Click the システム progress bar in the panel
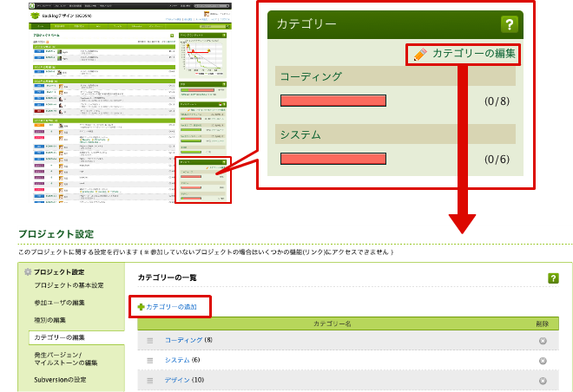This screenshot has width=573, height=392. [x=333, y=159]
